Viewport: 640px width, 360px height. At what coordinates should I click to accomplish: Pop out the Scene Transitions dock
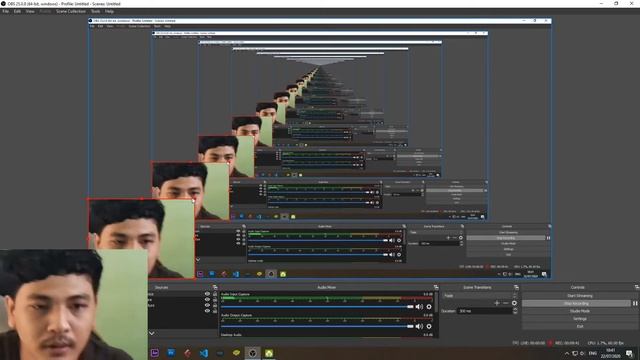[x=516, y=287]
